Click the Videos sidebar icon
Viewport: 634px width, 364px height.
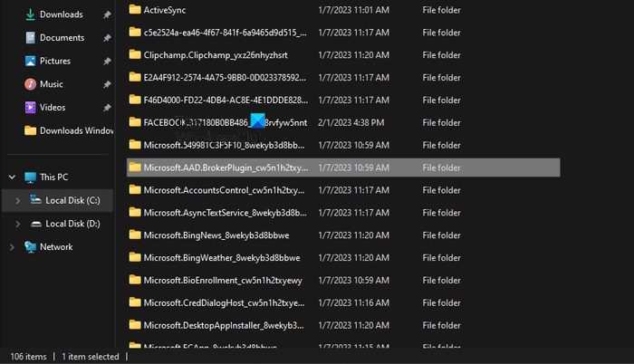tap(30, 107)
